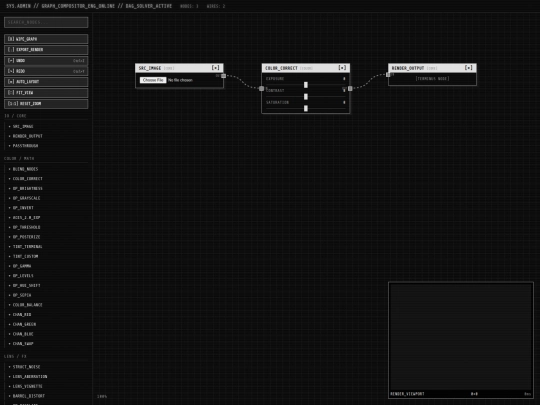Viewport: 540px width, 405px height.
Task: Click the [×] icon on COLOR_CORRECT node
Action: [x=342, y=68]
